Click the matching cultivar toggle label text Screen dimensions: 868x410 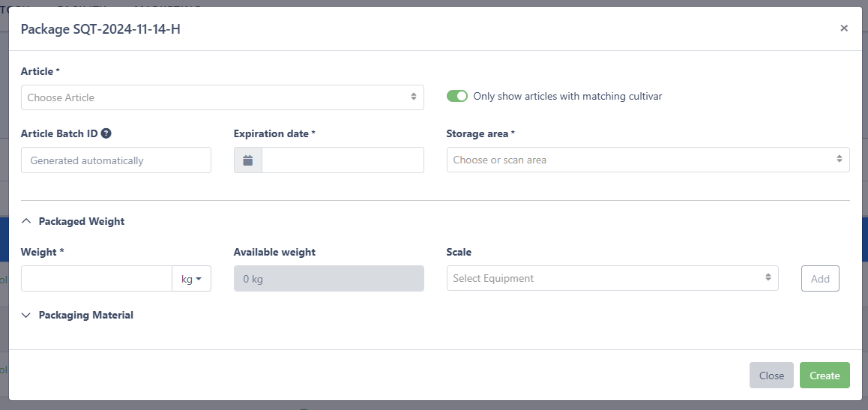point(567,96)
